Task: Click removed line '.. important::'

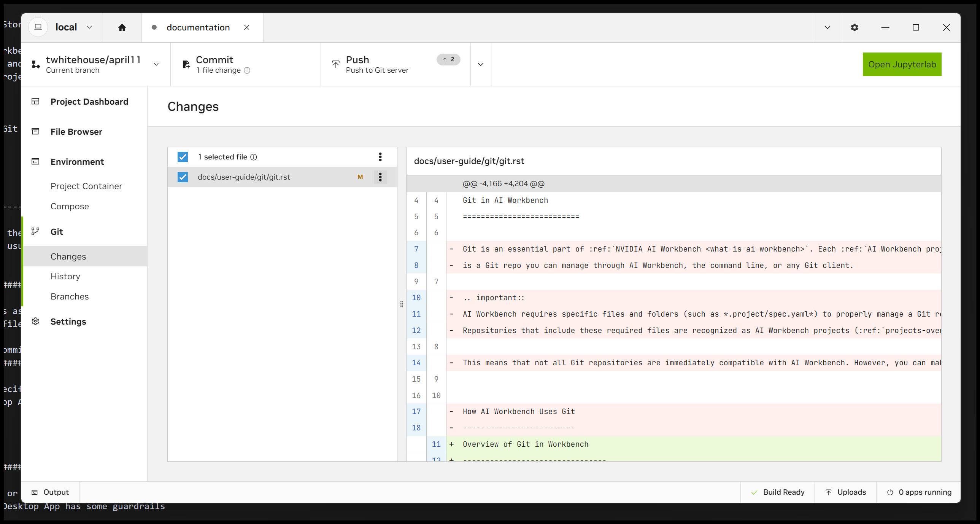Action: point(494,298)
